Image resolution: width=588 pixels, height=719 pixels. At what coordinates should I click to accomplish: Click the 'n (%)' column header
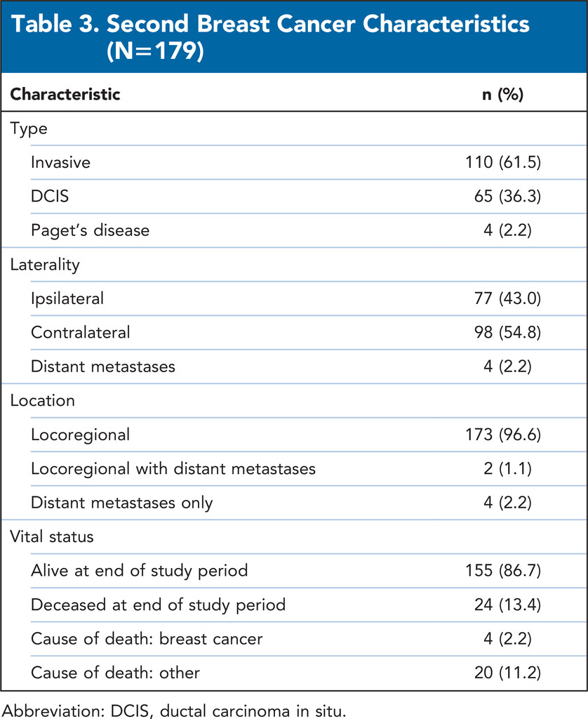point(500,94)
